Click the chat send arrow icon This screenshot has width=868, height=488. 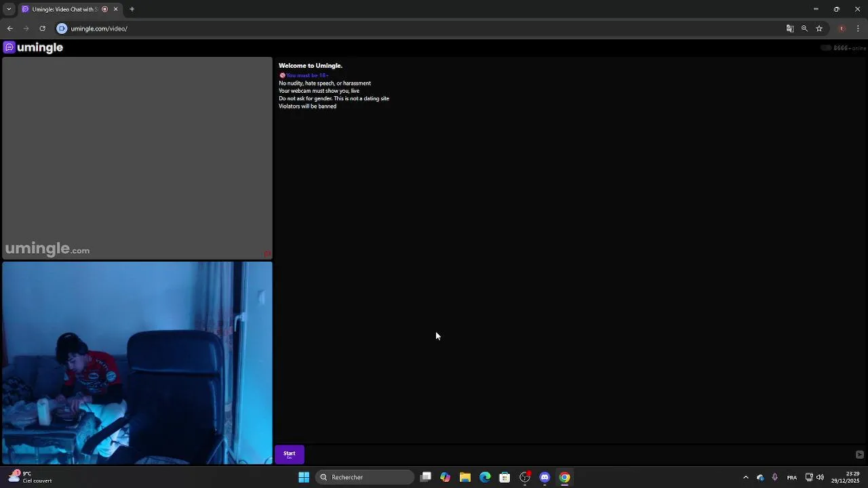click(859, 455)
